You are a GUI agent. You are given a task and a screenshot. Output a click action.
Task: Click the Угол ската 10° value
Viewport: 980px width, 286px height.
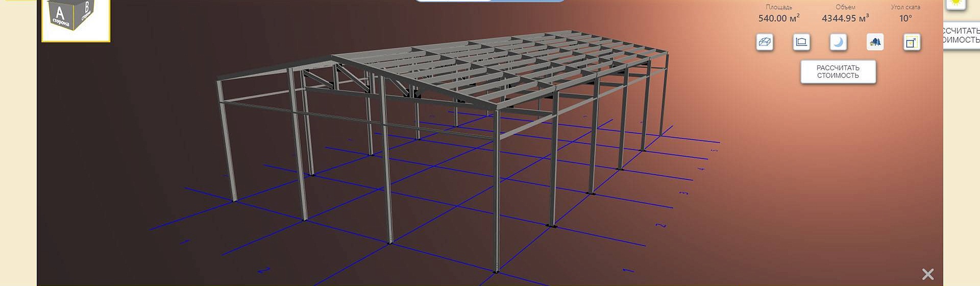[x=905, y=18]
